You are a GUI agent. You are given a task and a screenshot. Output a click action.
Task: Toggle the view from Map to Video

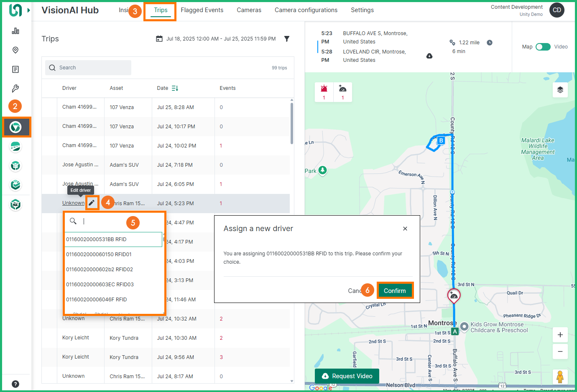click(x=543, y=47)
